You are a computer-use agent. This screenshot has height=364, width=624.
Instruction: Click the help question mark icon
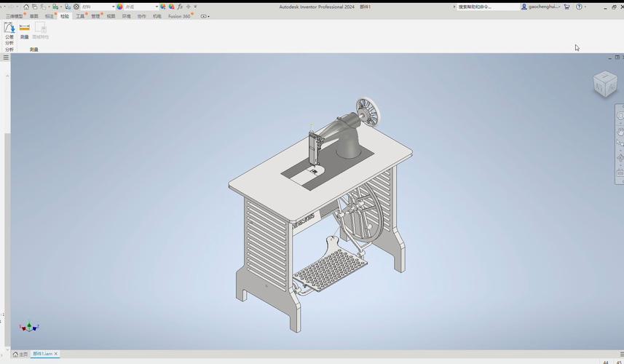579,7
